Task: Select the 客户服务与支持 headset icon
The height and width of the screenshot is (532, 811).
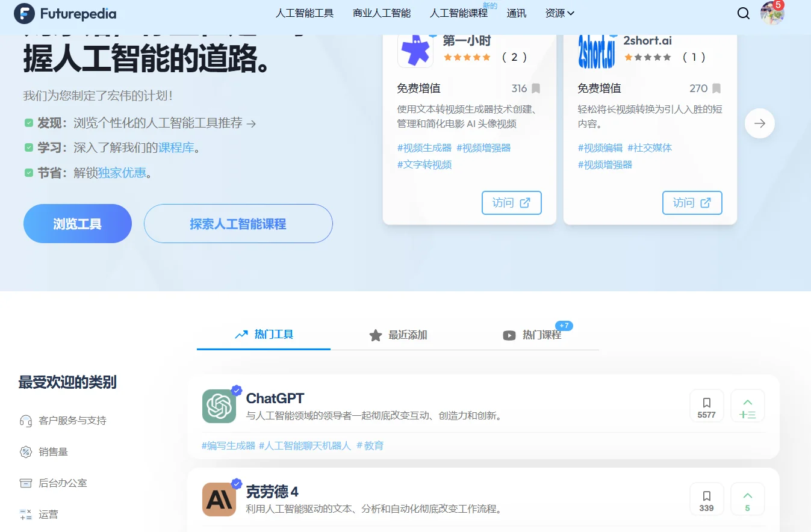Action: tap(24, 420)
